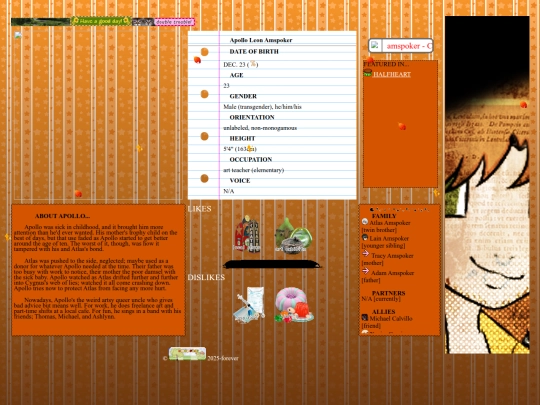The image size is (540, 405).
Task: Click 'N/A [currently]' partners text
Action: pyautogui.click(x=381, y=299)
